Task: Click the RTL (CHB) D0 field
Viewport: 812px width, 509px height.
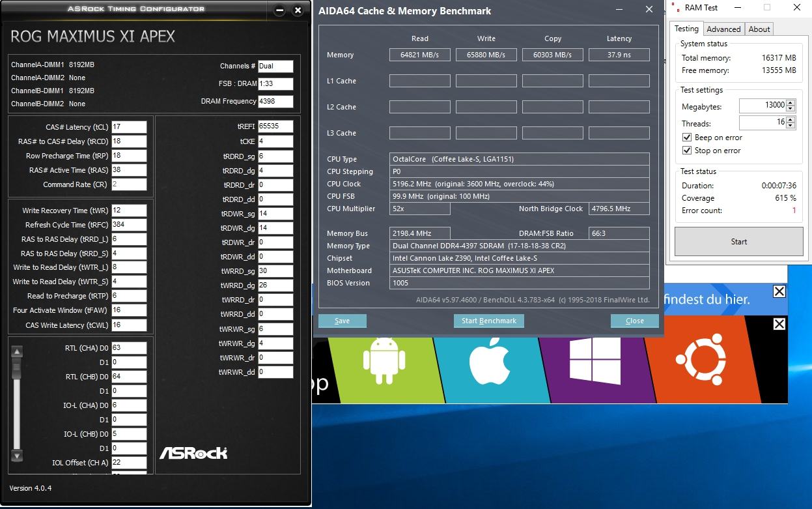Action: [x=129, y=376]
